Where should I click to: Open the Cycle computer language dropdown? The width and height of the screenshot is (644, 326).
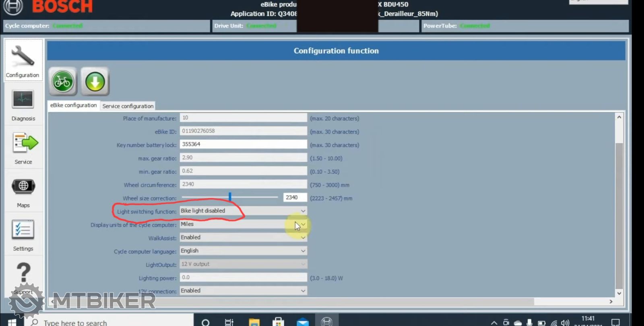(x=303, y=251)
